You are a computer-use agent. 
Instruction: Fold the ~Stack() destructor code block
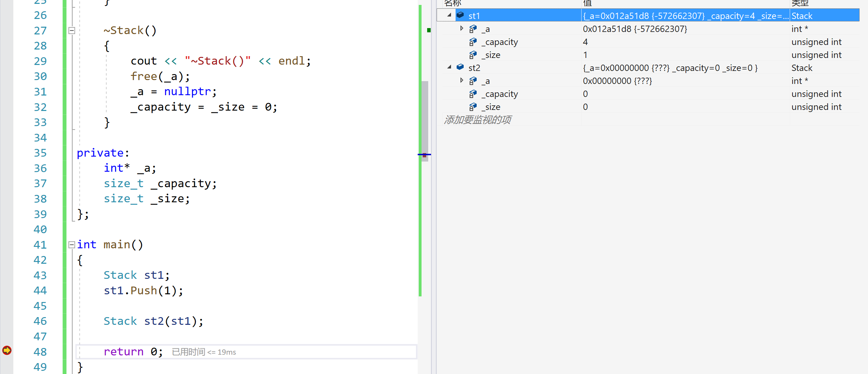coord(72,31)
